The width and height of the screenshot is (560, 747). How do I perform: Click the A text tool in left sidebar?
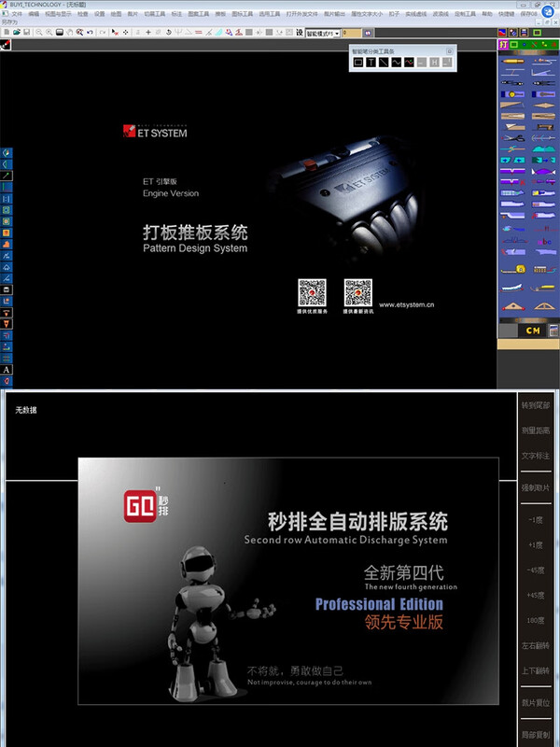click(7, 370)
